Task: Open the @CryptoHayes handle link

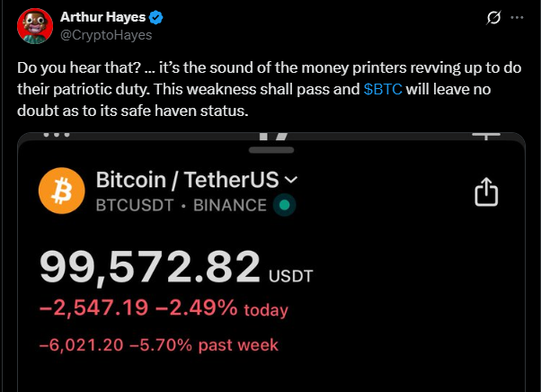Action: click(x=106, y=35)
